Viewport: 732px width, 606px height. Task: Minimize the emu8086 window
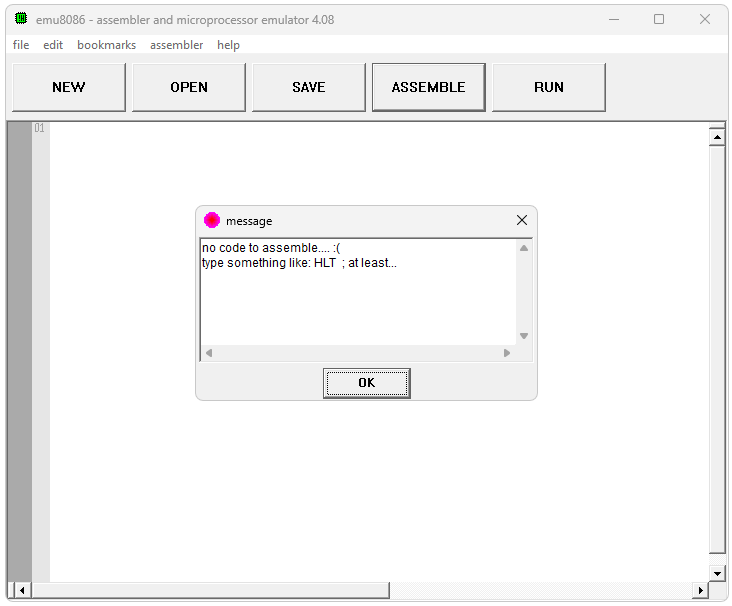[x=614, y=19]
